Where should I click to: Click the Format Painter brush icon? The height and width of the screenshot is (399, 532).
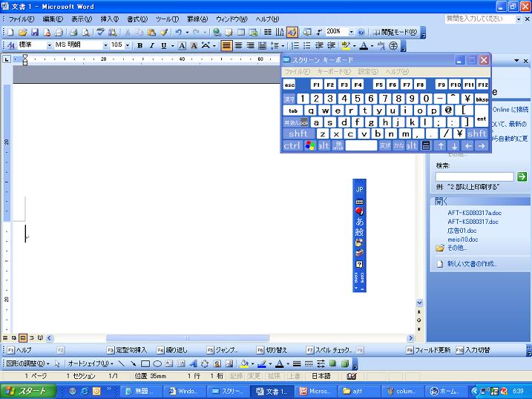tap(164, 32)
